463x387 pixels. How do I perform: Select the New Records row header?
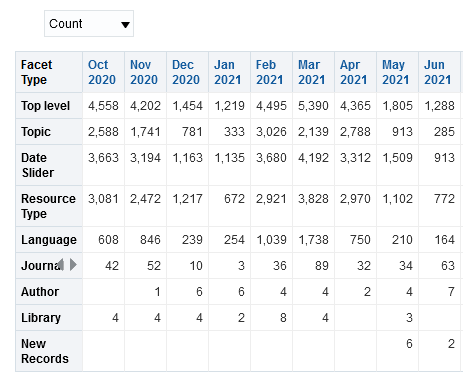click(x=49, y=351)
